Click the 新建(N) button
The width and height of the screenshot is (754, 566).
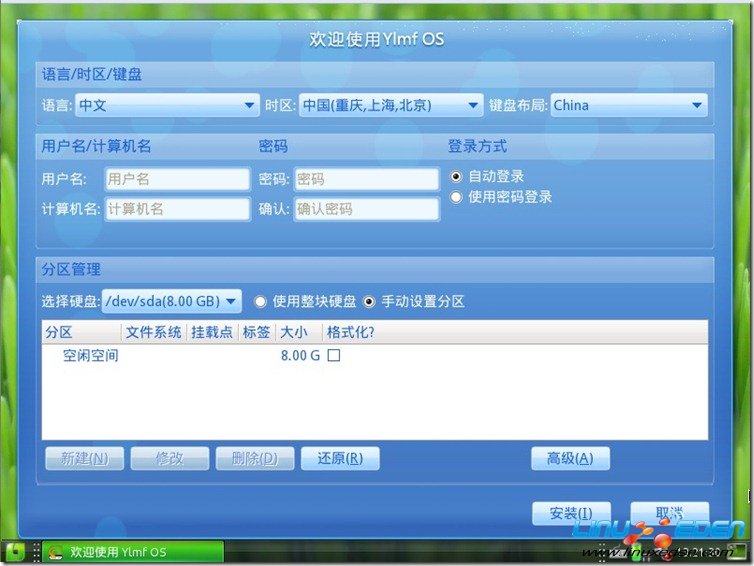click(x=85, y=458)
